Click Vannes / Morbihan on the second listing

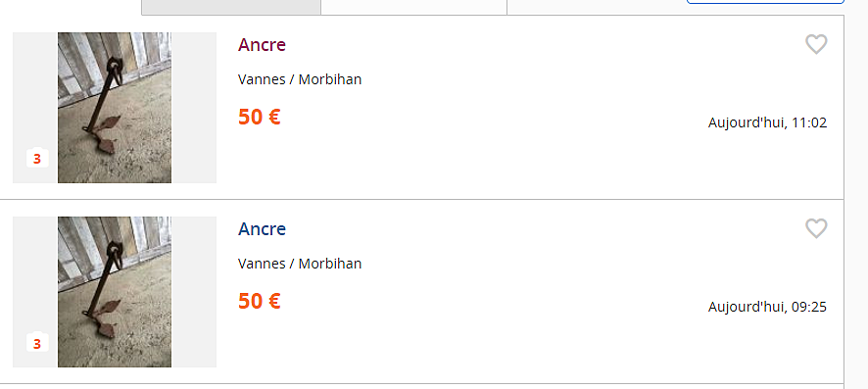point(300,264)
